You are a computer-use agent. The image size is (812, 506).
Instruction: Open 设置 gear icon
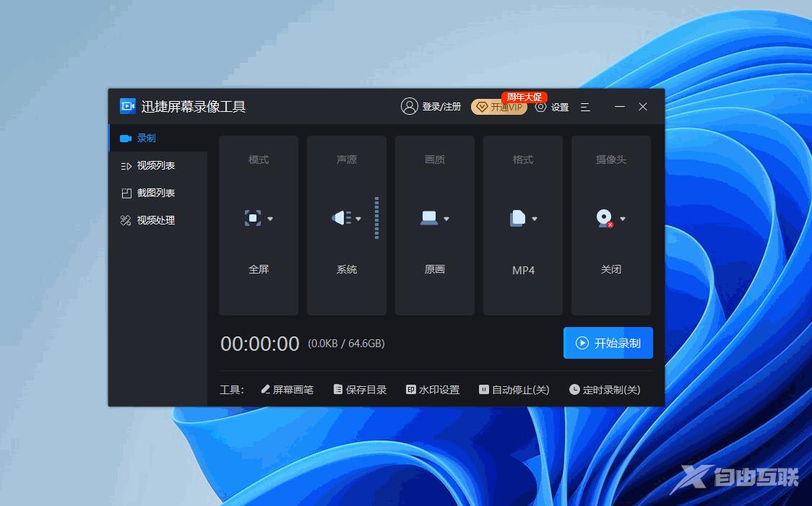point(540,107)
